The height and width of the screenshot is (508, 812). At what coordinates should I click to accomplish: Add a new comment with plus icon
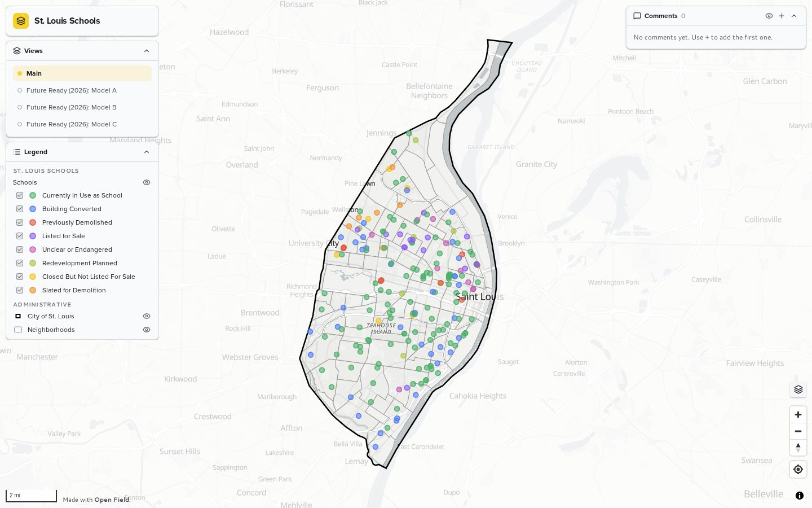coord(782,16)
